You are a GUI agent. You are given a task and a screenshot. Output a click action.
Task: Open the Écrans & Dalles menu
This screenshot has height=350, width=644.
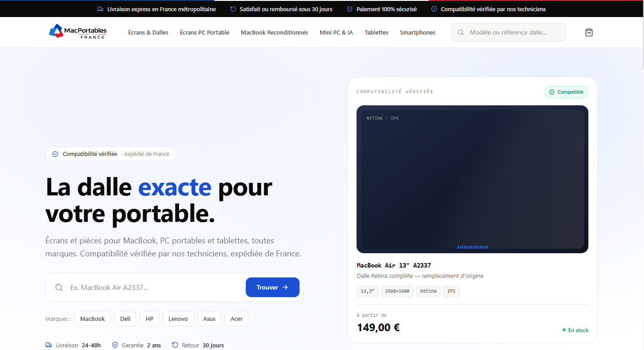148,32
